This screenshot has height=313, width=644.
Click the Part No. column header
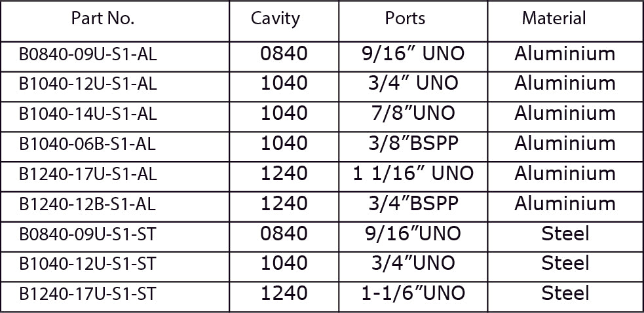pyautogui.click(x=103, y=18)
